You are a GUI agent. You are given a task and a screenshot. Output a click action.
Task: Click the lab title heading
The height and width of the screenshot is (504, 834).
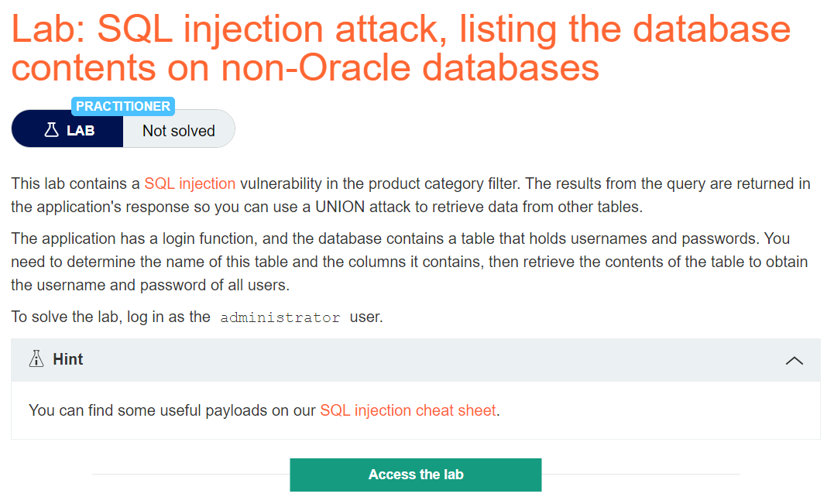pyautogui.click(x=401, y=48)
